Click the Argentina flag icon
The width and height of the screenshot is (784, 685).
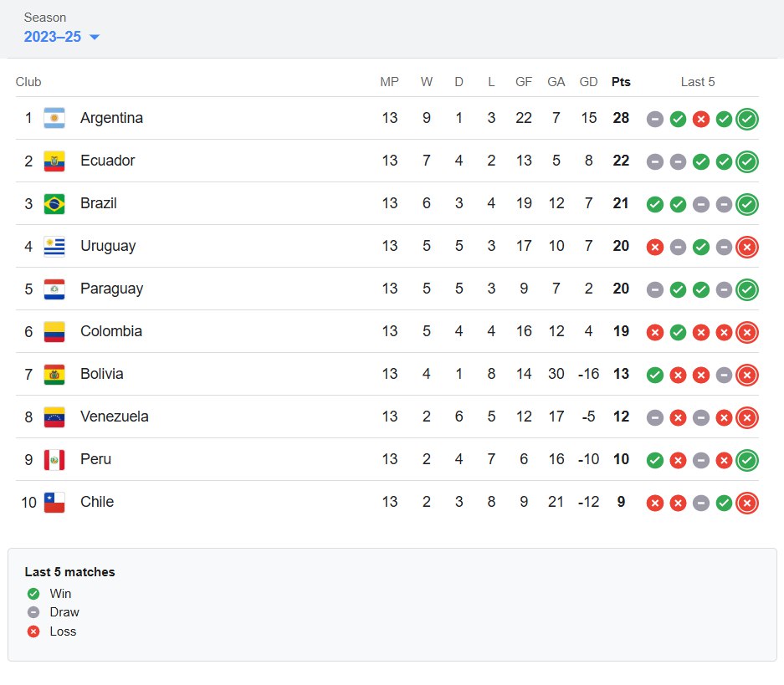click(x=54, y=118)
